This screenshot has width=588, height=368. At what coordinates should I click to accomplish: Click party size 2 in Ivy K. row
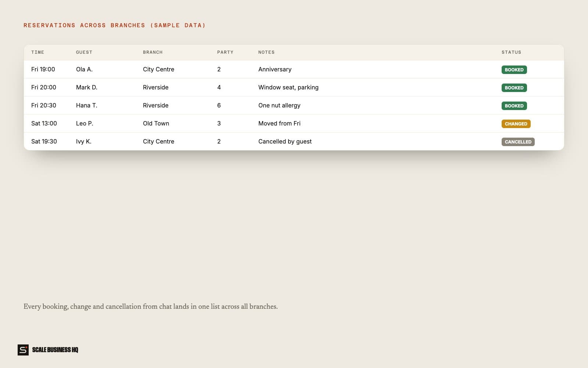(x=219, y=141)
